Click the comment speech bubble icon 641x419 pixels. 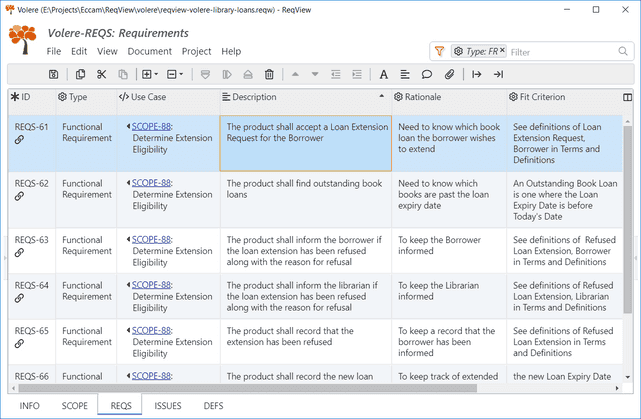427,74
